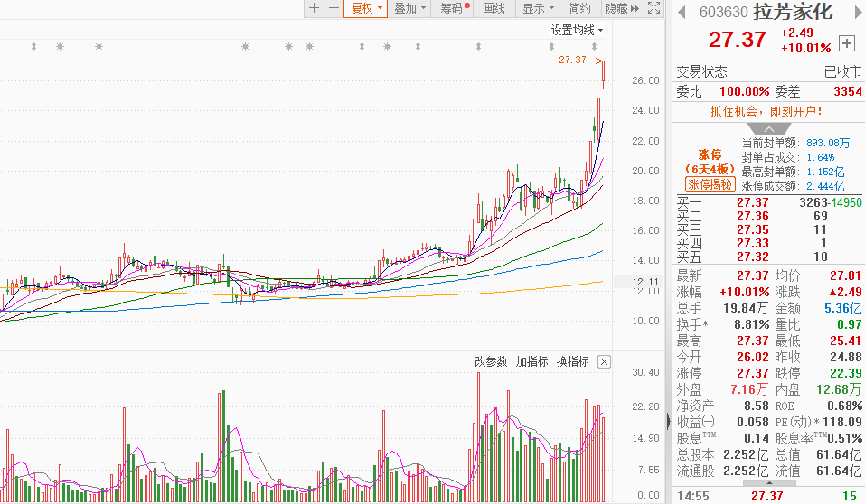Open 筹码 chip distribution tab

click(452, 8)
